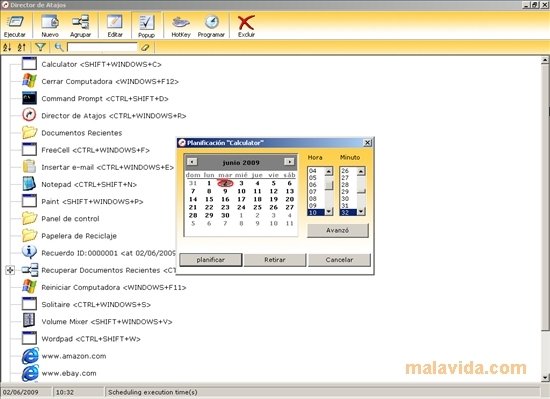The width and height of the screenshot is (550, 399).
Task: Sort the list ascending A-Z
Action: coord(7,47)
